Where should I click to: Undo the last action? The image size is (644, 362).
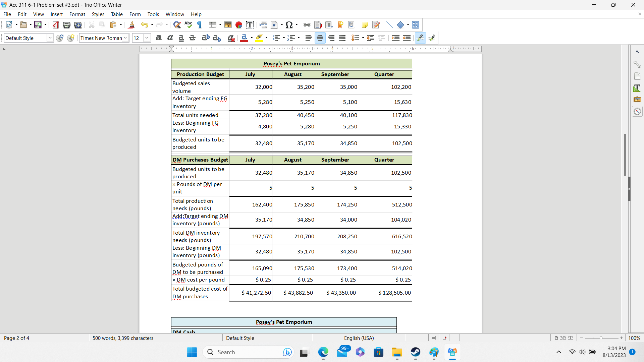(x=145, y=25)
